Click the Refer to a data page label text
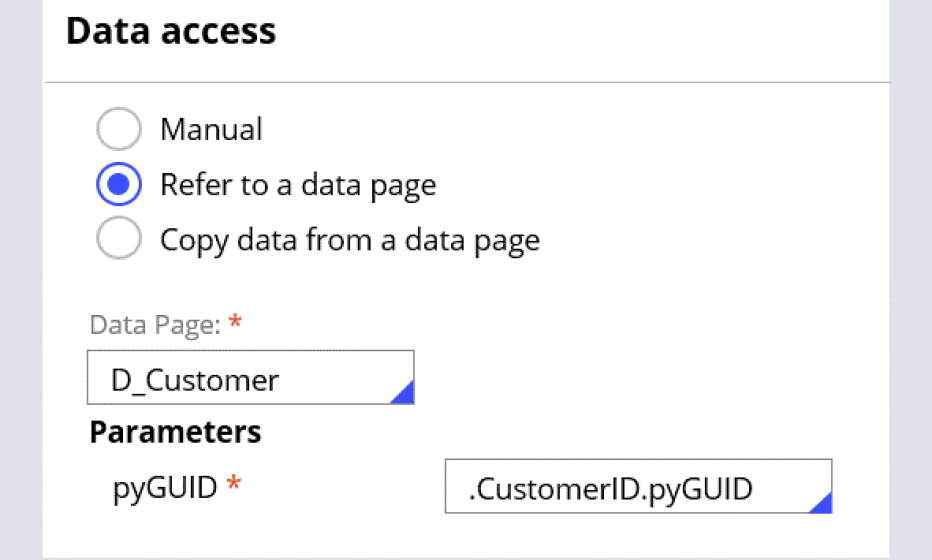This screenshot has width=932, height=560. pyautogui.click(x=298, y=185)
